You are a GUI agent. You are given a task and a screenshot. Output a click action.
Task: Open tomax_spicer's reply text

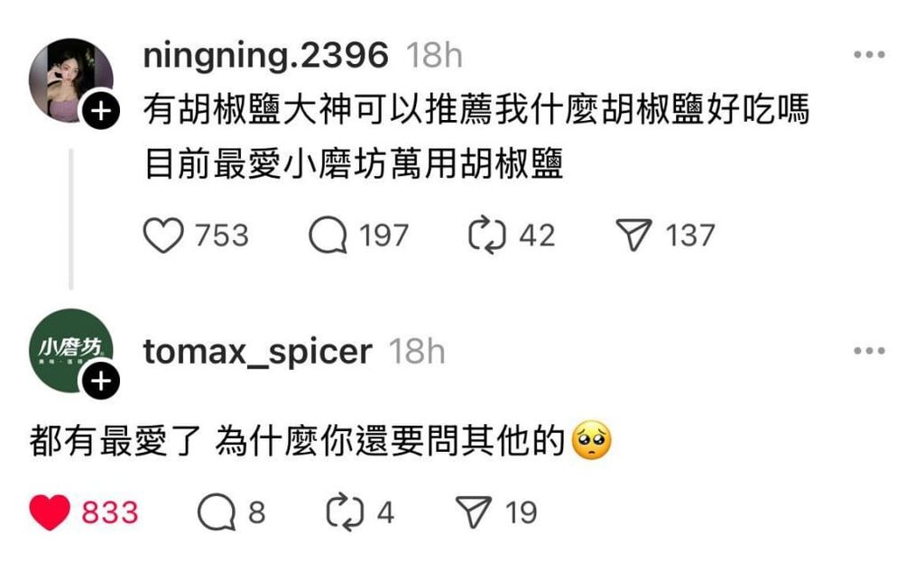(x=321, y=440)
